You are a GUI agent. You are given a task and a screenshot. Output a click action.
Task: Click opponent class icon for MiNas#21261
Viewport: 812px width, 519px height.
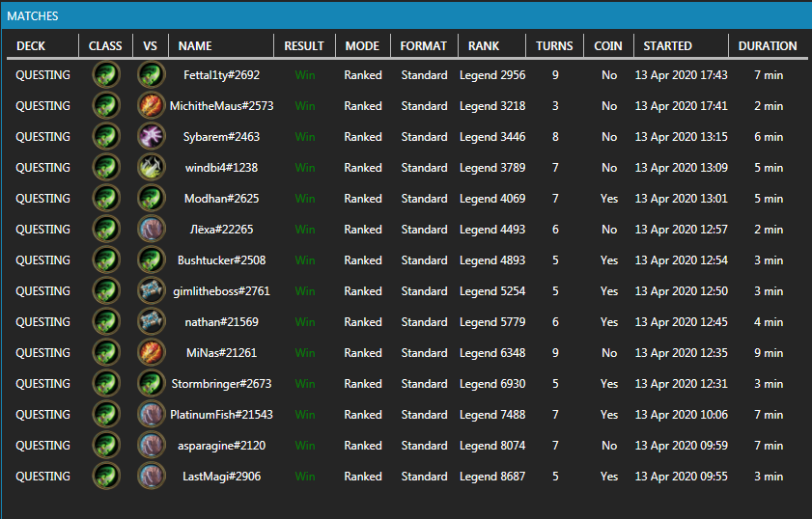[152, 353]
